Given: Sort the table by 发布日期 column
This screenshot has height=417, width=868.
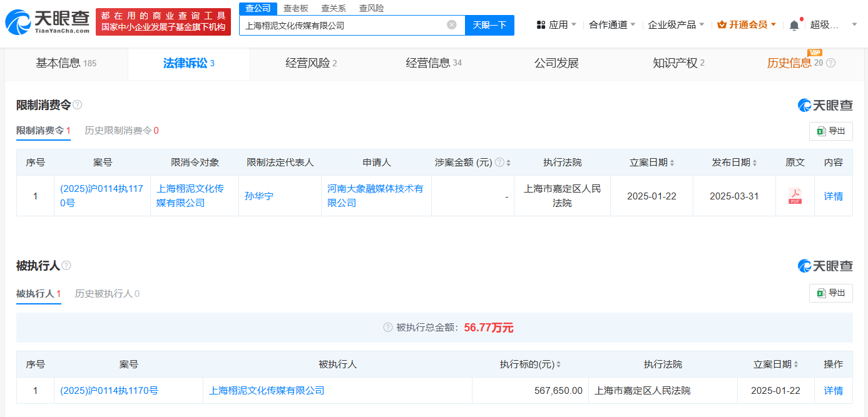Looking at the screenshot, I should pyautogui.click(x=755, y=163).
